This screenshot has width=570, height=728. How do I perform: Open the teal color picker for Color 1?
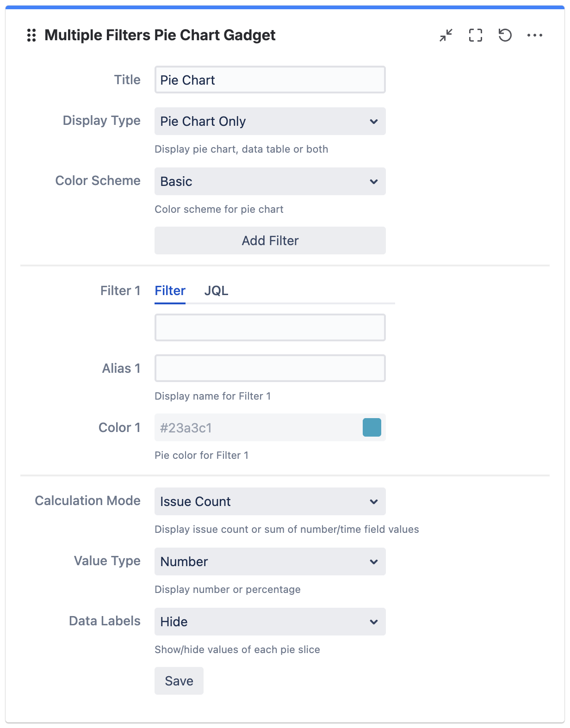(x=373, y=427)
